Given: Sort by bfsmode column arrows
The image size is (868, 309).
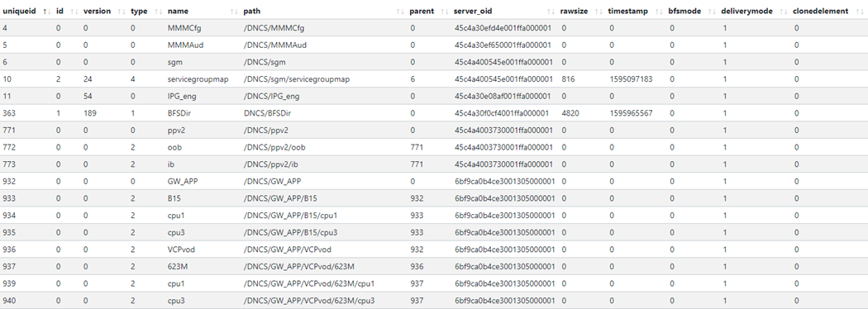Looking at the screenshot, I should [712, 11].
